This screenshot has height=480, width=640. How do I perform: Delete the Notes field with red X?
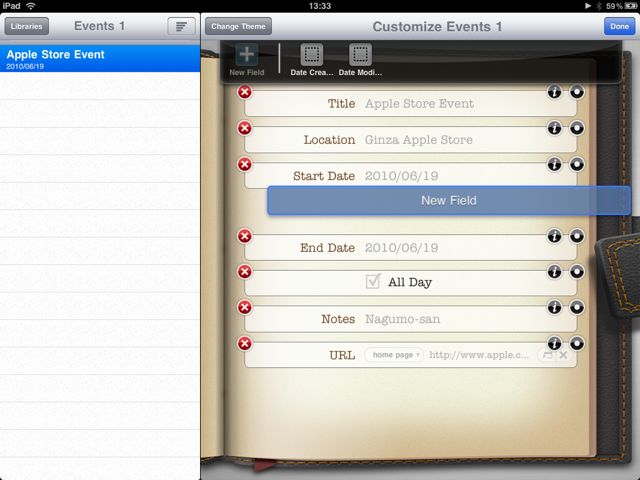244,307
